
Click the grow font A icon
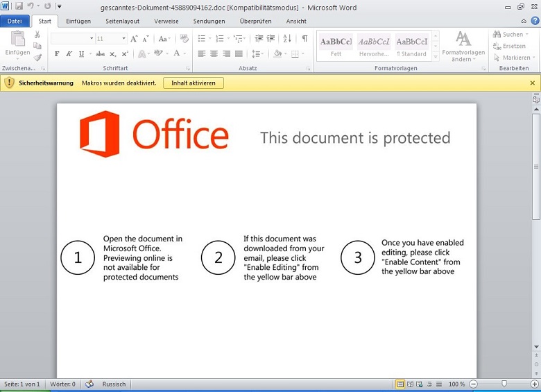click(x=134, y=39)
